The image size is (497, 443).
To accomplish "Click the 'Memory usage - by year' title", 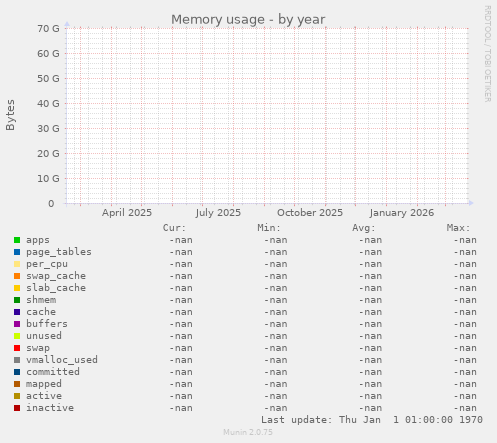I will coord(248,20).
